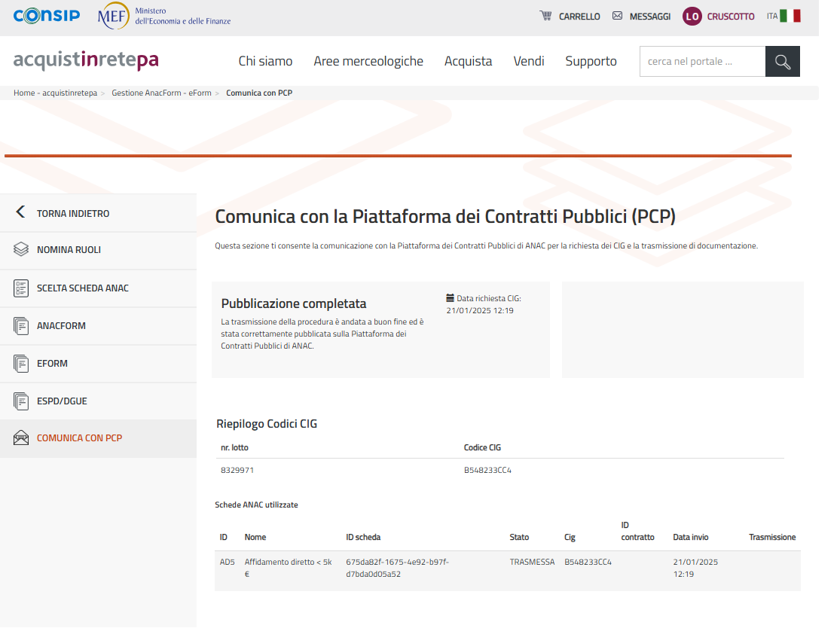Click the LO user avatar circle

click(x=692, y=17)
